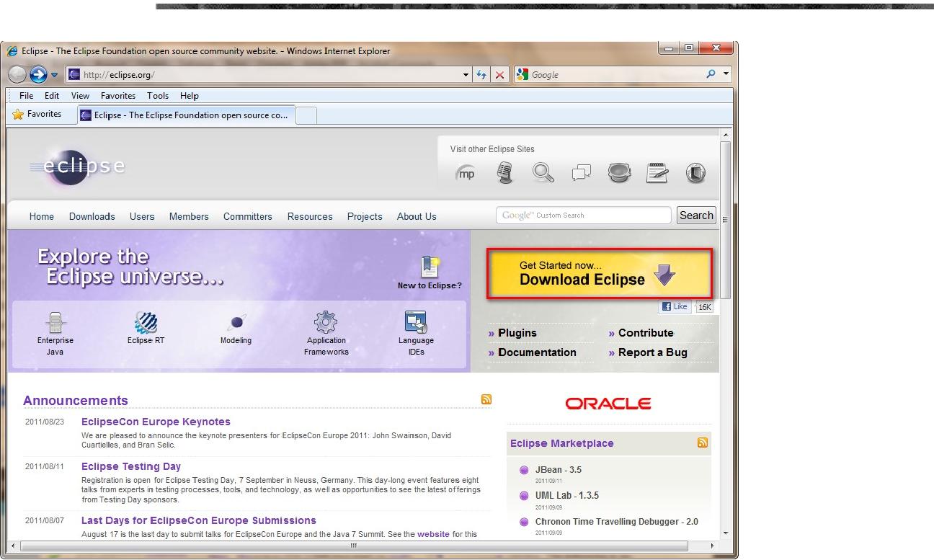Open the Eclipse RT icon

pyautogui.click(x=146, y=323)
